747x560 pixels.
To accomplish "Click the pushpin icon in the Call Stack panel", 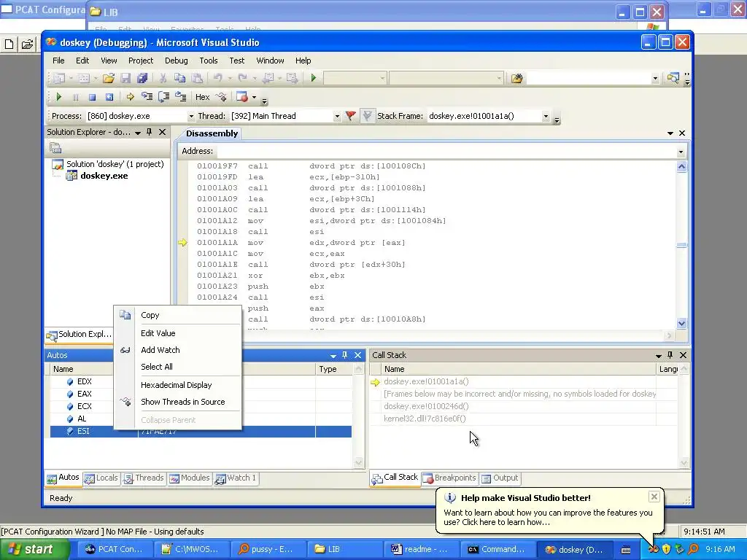I will [x=670, y=355].
